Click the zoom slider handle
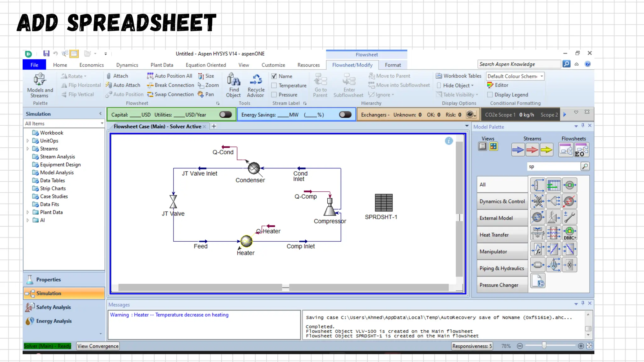 tap(544, 346)
